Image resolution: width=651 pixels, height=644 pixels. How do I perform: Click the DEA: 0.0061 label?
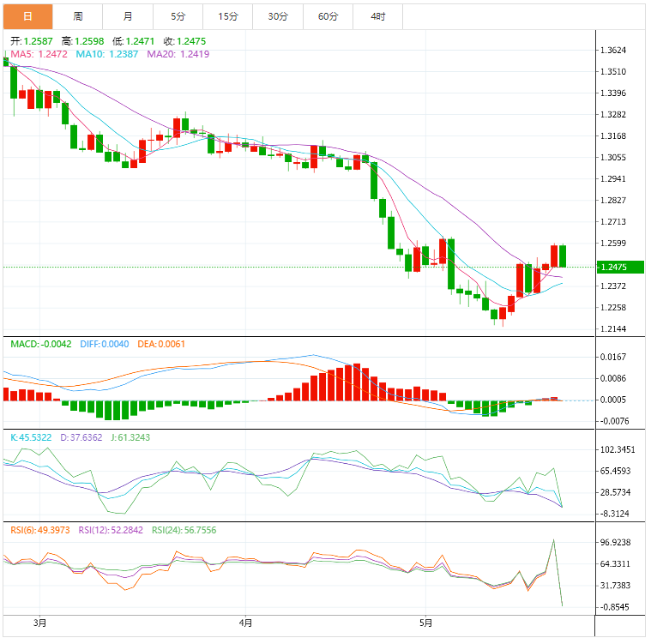coord(161,344)
